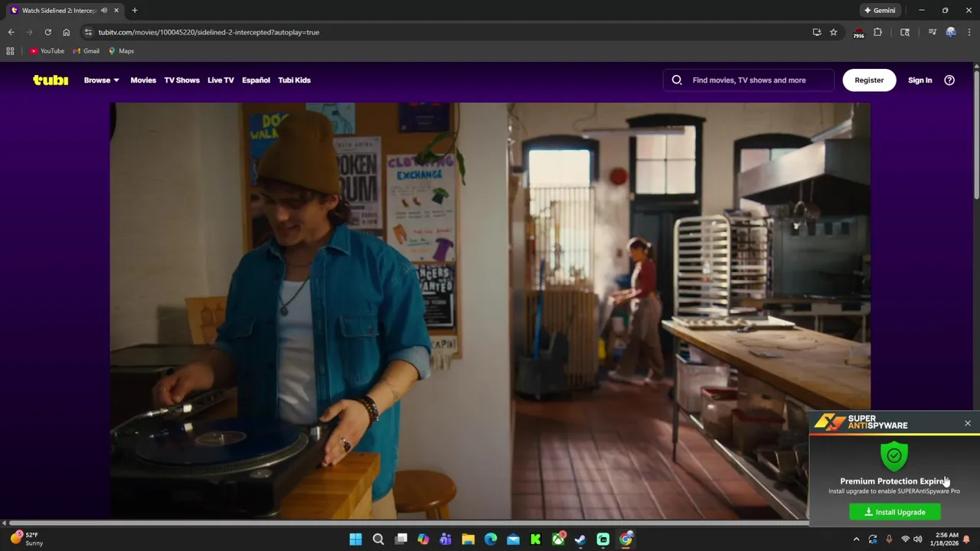
Task: Show hidden system tray icons
Action: (856, 540)
